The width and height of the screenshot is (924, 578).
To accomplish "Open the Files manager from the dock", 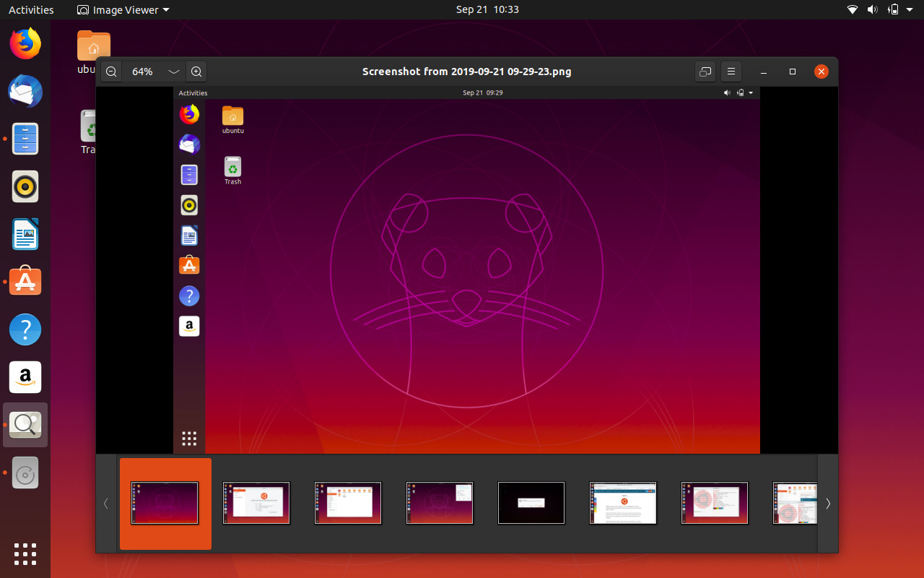I will 25,138.
